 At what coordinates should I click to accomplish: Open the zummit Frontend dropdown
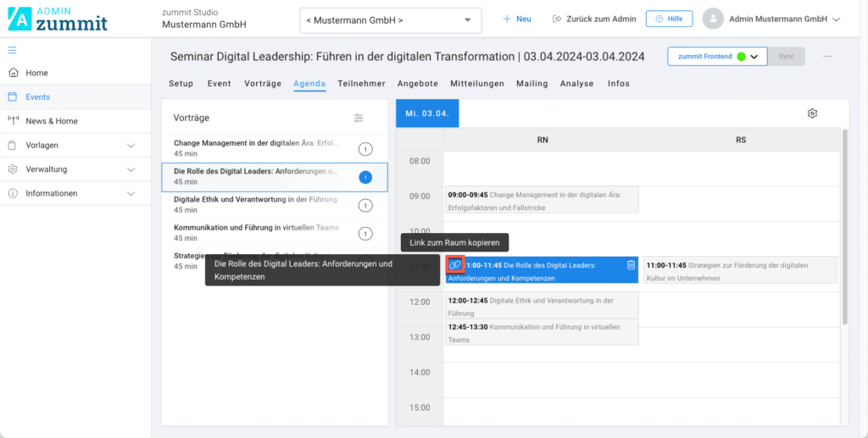pyautogui.click(x=717, y=57)
